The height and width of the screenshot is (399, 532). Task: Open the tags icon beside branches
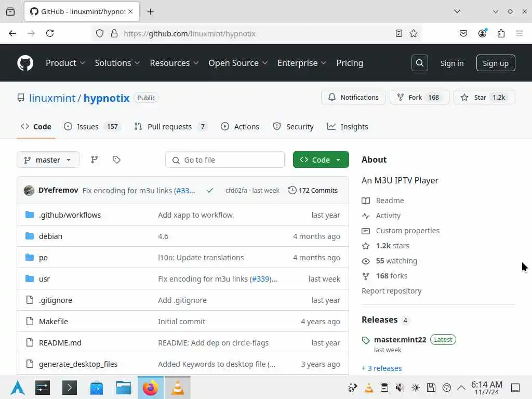[x=116, y=159]
